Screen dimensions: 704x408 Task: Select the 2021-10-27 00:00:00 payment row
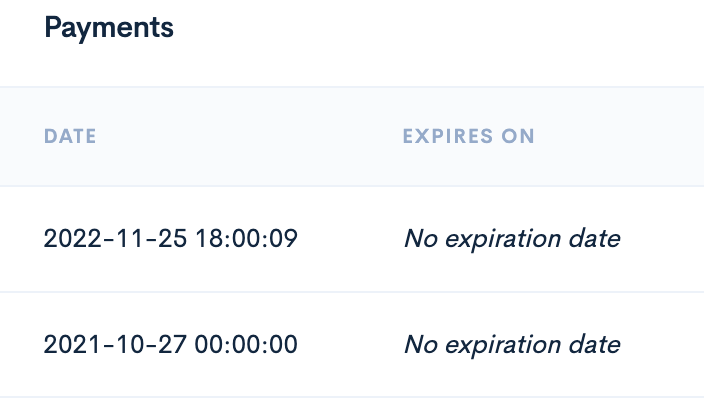pos(352,345)
